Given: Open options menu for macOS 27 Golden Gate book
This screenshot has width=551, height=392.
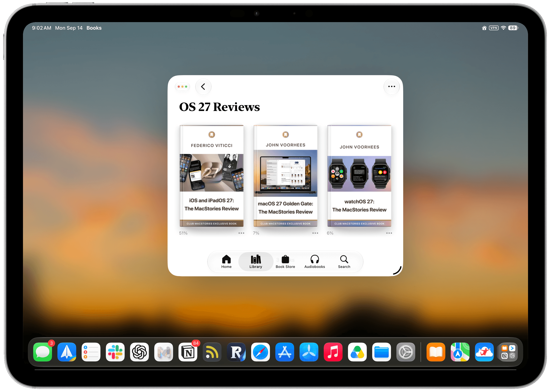Looking at the screenshot, I should coord(315,233).
